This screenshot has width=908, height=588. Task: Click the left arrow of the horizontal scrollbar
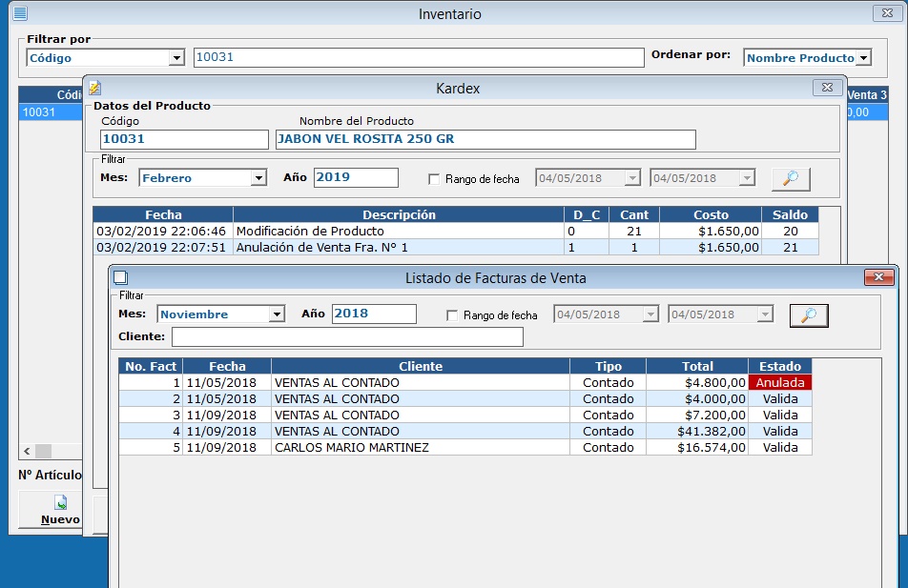27,451
